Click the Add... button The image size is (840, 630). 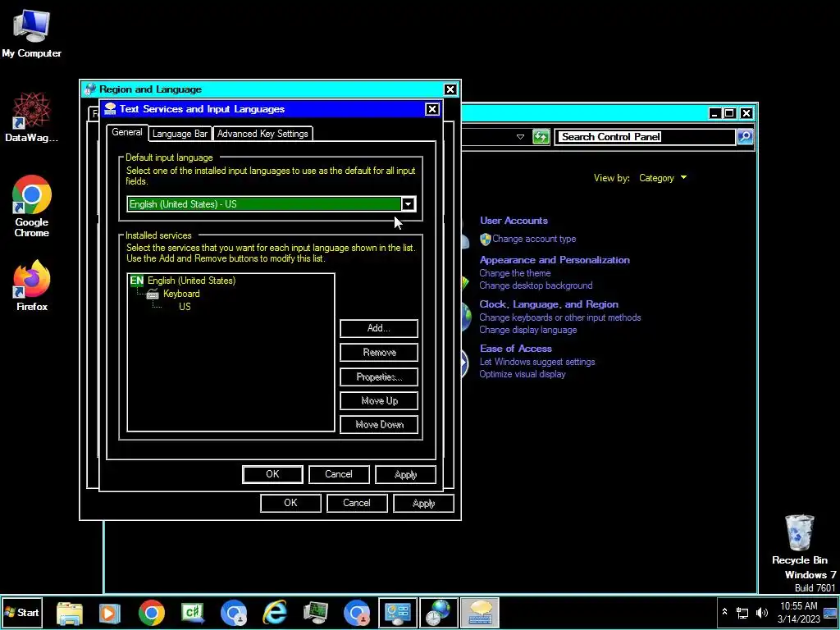point(379,328)
